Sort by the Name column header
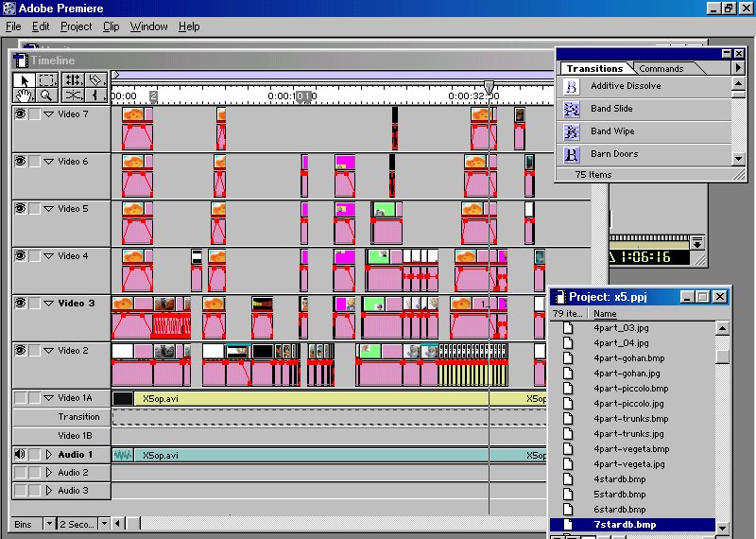This screenshot has height=539, width=756. coord(605,314)
